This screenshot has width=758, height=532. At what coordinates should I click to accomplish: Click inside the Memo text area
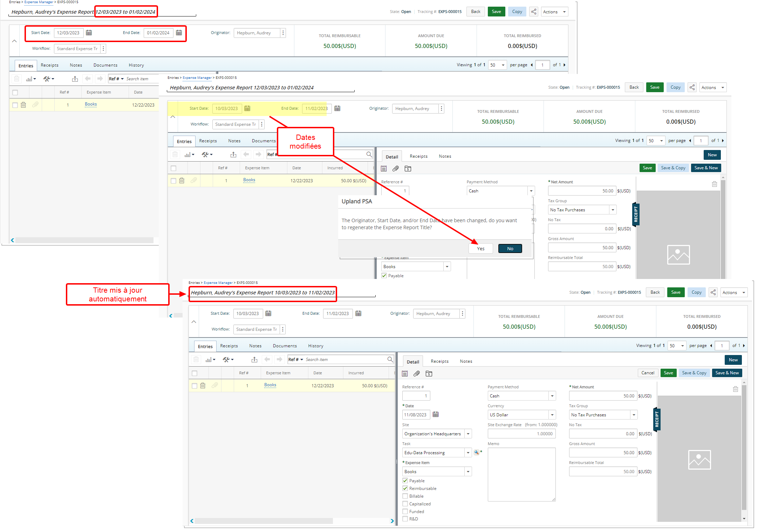pos(521,474)
